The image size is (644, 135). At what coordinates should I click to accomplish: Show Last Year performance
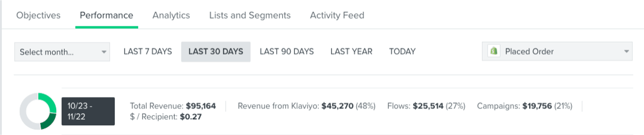click(x=351, y=51)
